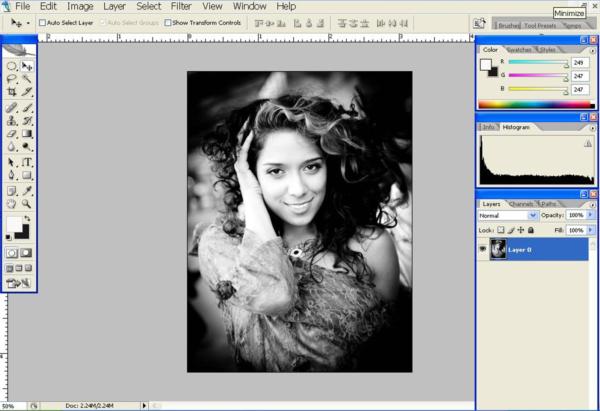This screenshot has height=411, width=600.
Task: Click the color spectrum ramp
Action: (537, 104)
